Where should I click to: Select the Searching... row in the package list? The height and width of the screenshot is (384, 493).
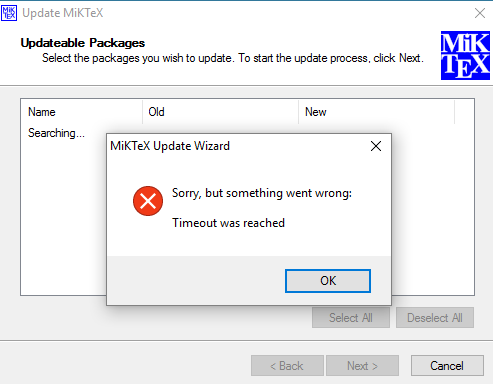(56, 133)
